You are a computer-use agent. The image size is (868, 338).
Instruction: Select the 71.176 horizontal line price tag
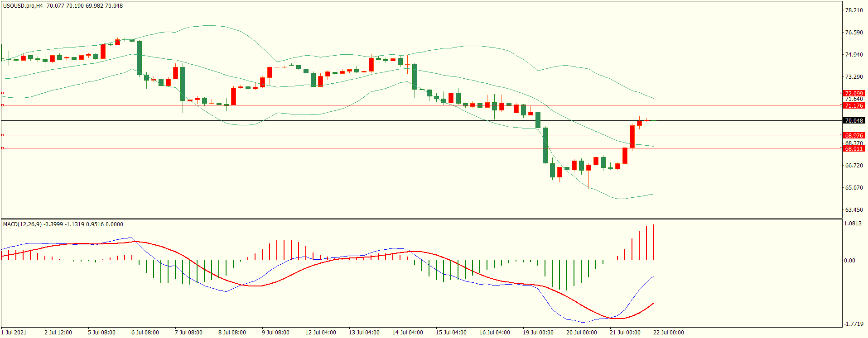click(854, 105)
